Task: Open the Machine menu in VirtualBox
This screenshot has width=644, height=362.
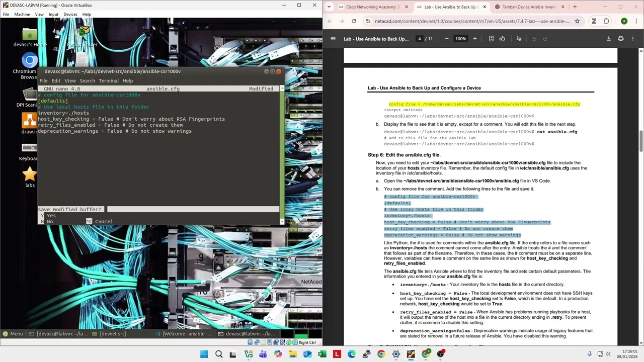Action: click(x=22, y=14)
